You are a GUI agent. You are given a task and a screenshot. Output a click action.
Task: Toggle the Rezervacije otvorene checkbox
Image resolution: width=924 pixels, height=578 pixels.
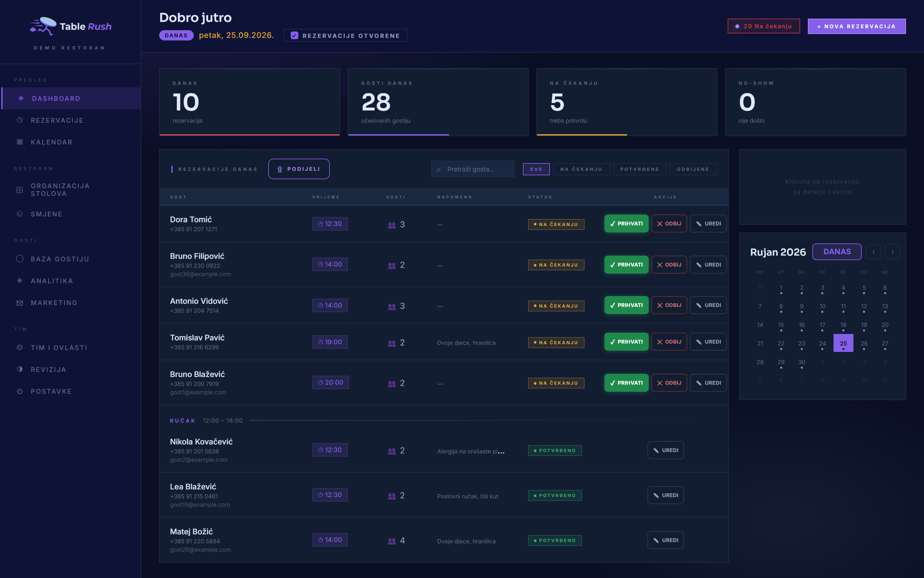click(x=295, y=36)
